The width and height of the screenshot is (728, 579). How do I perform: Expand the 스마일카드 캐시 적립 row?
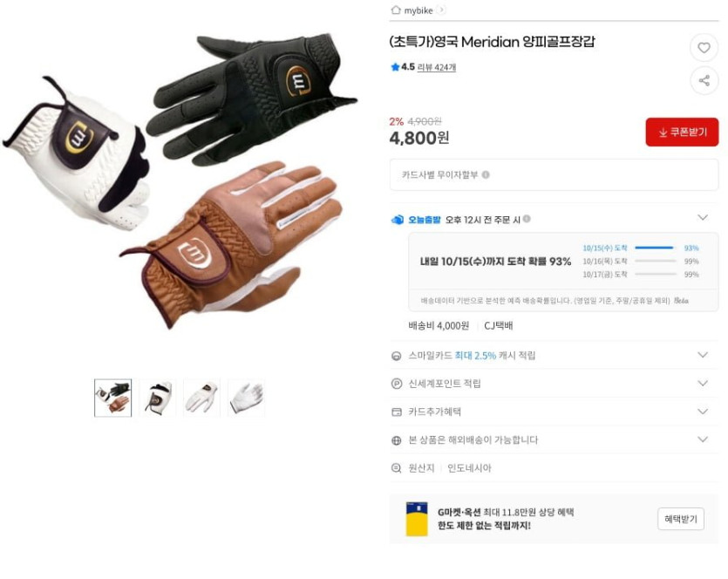pos(703,355)
